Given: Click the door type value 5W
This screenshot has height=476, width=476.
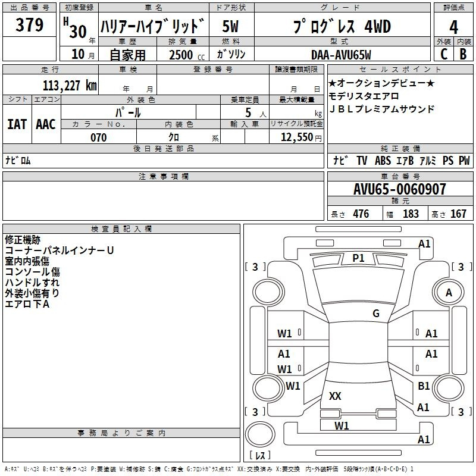Looking at the screenshot, I should point(230,26).
